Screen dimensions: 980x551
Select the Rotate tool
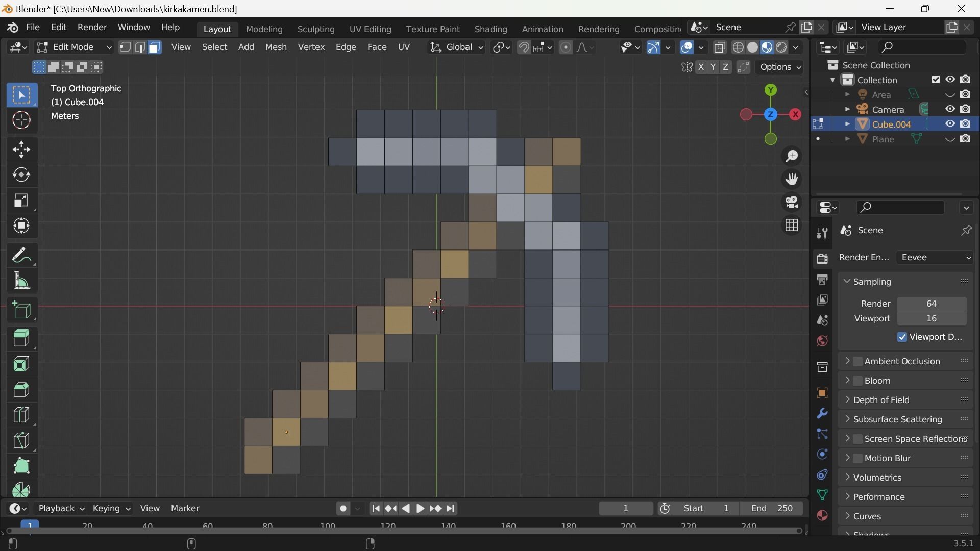[x=21, y=175]
